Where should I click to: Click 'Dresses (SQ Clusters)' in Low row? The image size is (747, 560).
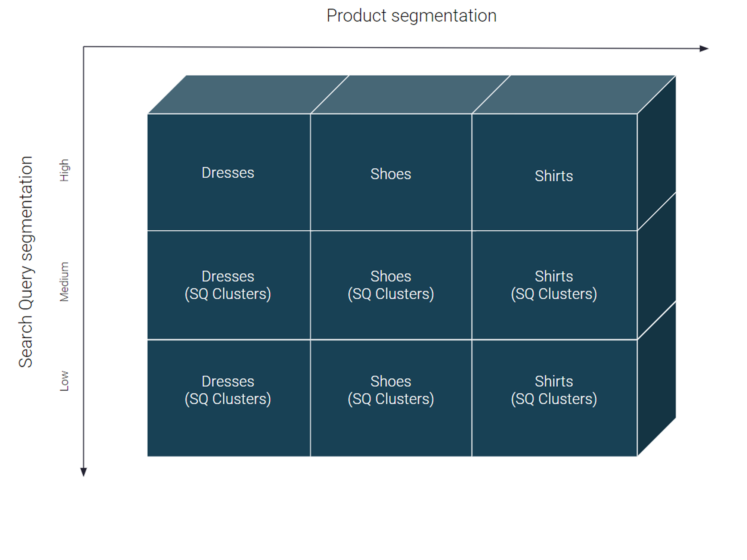pos(229,398)
